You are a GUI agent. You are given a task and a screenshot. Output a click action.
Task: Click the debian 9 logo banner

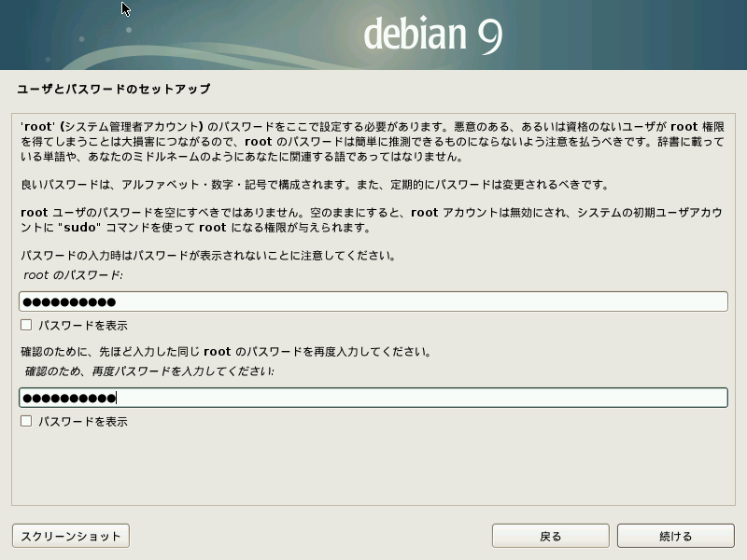point(373,35)
